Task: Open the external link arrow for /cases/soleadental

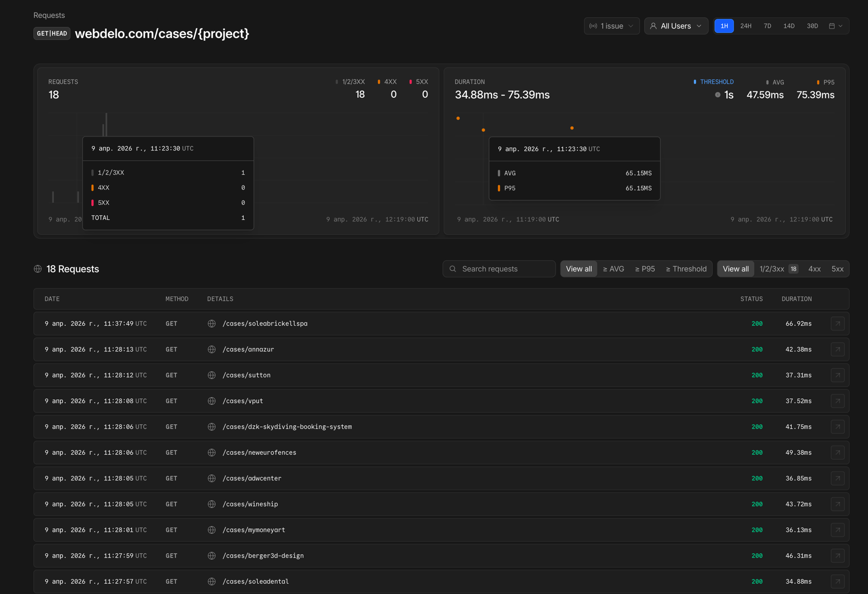Action: click(x=837, y=581)
